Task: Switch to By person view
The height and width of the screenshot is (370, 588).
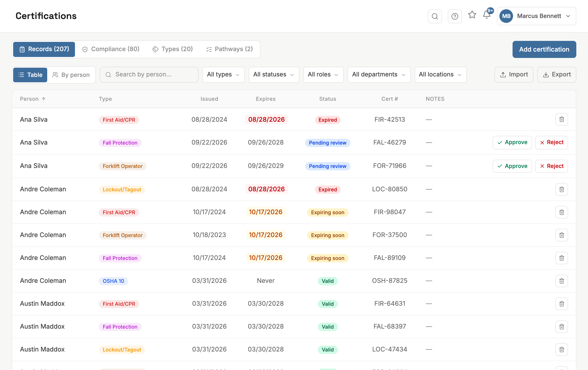Action: pos(71,75)
